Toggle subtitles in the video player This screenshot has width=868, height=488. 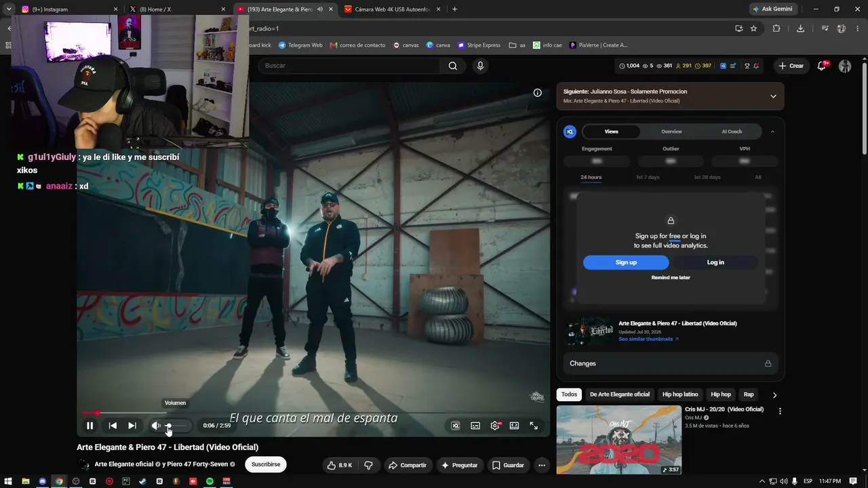point(475,426)
